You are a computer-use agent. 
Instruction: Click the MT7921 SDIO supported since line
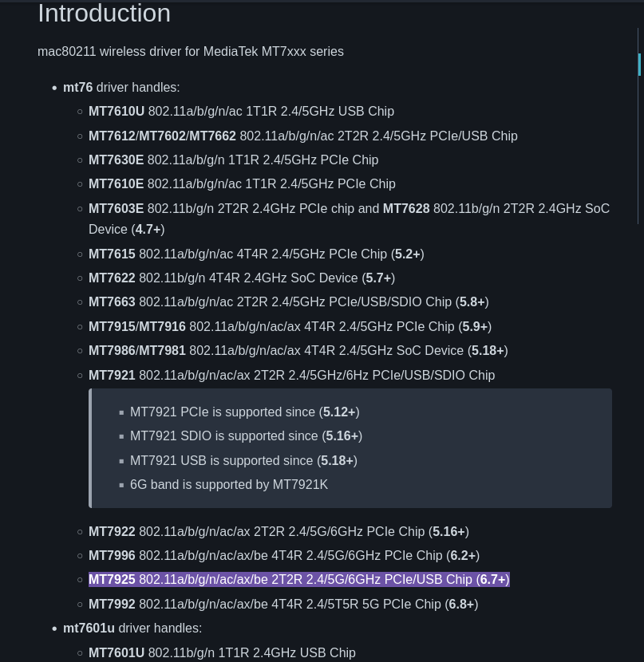point(246,436)
